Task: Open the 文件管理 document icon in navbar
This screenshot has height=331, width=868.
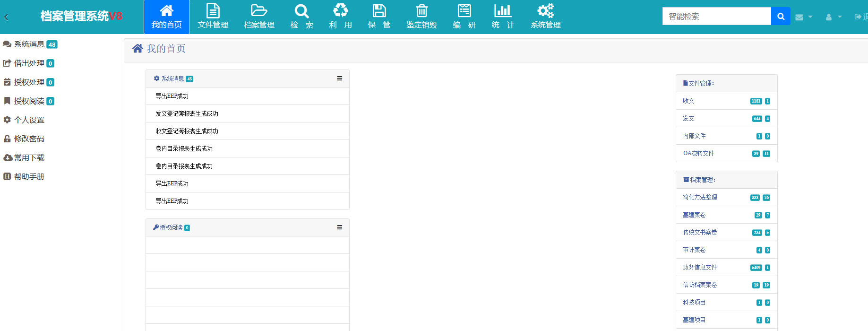Action: point(213,11)
